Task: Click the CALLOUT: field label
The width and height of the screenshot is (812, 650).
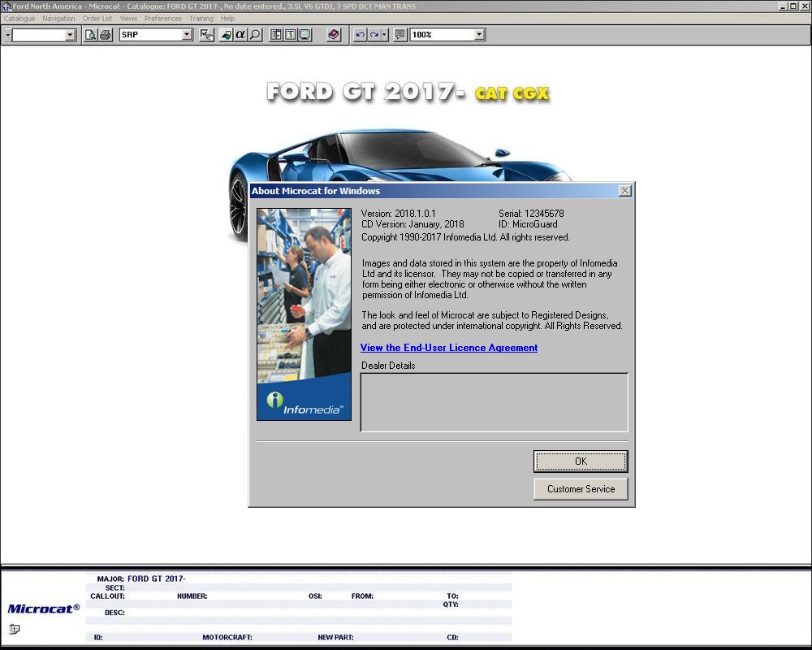Action: [x=108, y=596]
